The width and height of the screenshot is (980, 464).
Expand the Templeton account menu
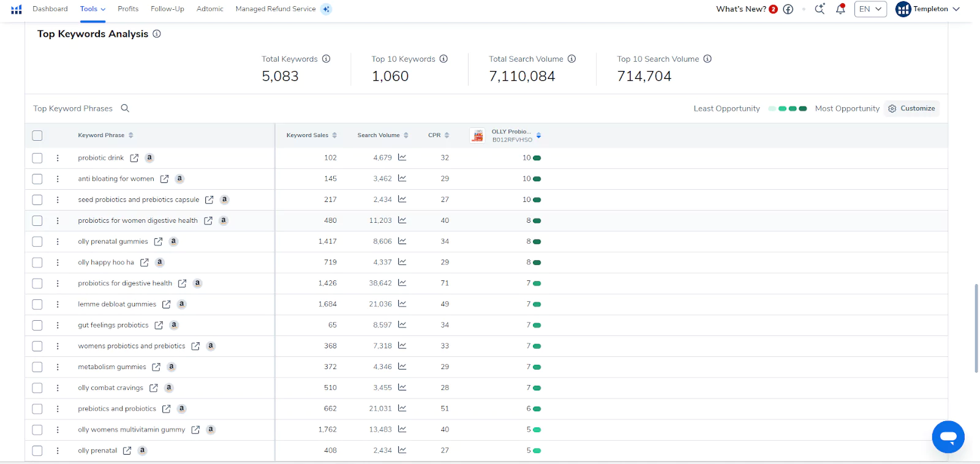coord(927,9)
